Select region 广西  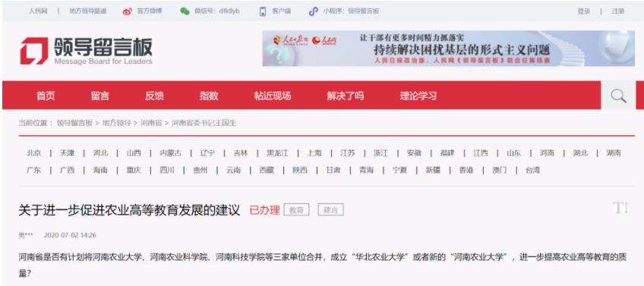point(67,170)
